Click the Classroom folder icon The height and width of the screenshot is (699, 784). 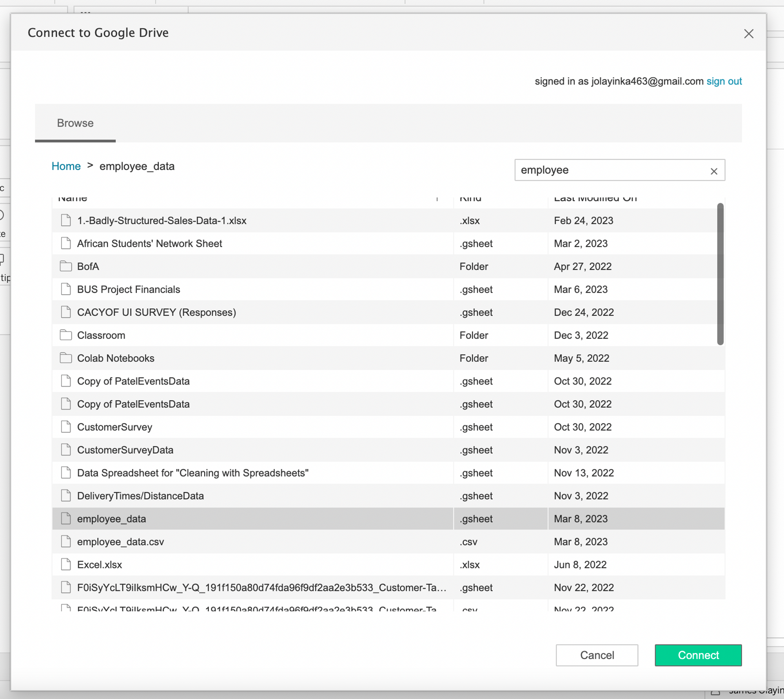(x=66, y=335)
